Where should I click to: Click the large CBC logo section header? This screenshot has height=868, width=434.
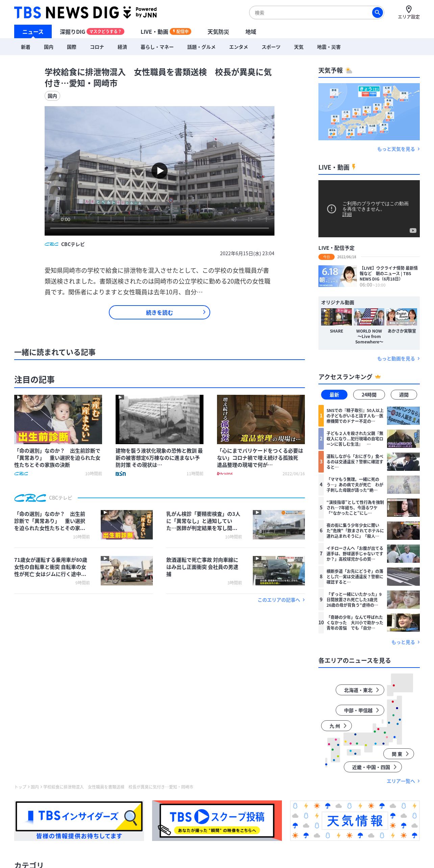pyautogui.click(x=30, y=498)
